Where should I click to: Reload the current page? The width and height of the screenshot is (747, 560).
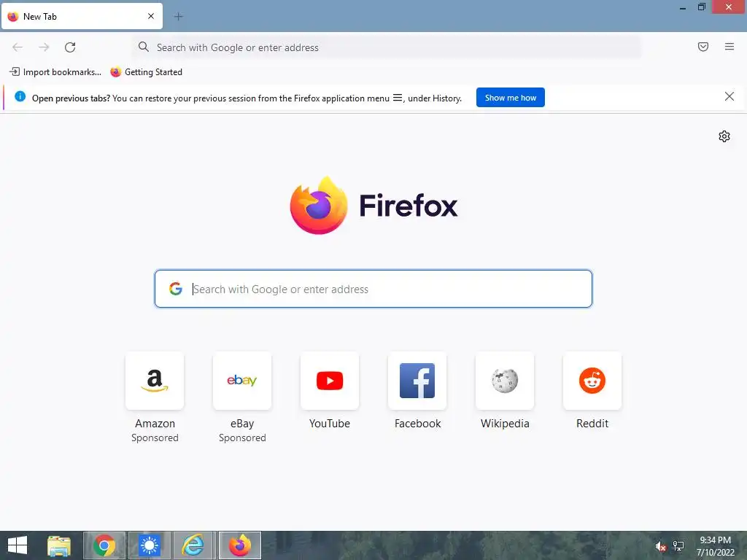[x=70, y=47]
